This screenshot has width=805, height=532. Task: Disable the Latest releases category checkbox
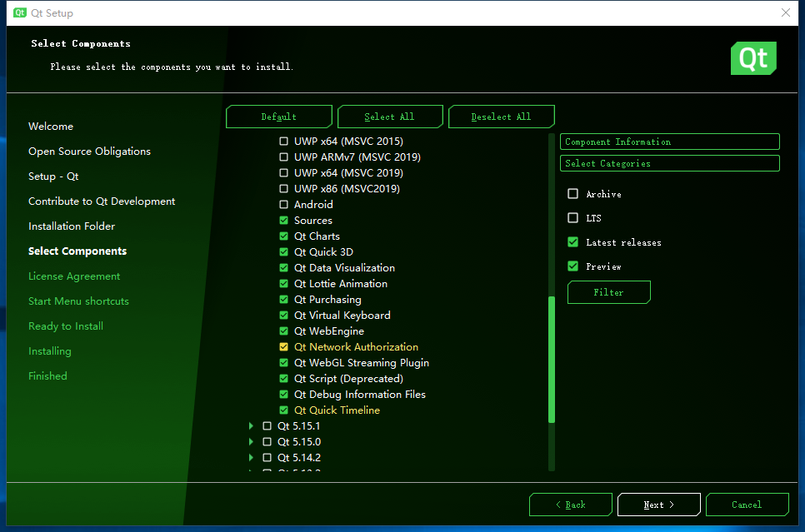click(x=573, y=242)
